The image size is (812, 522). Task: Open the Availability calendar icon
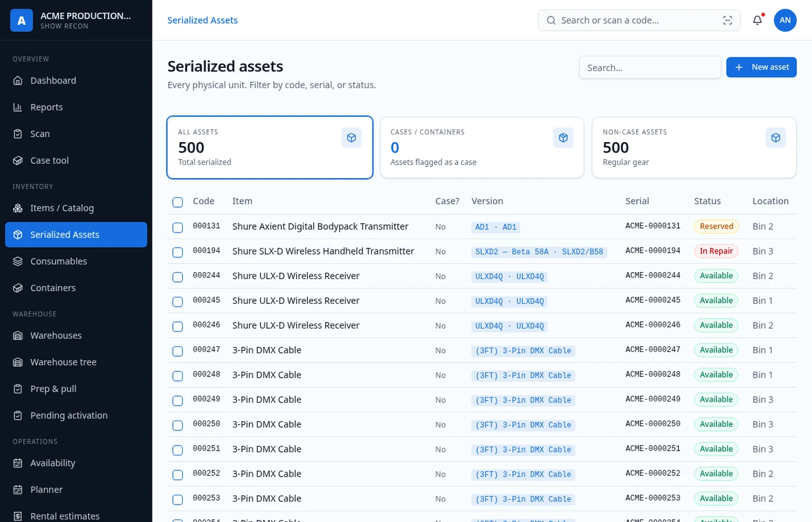[18, 463]
